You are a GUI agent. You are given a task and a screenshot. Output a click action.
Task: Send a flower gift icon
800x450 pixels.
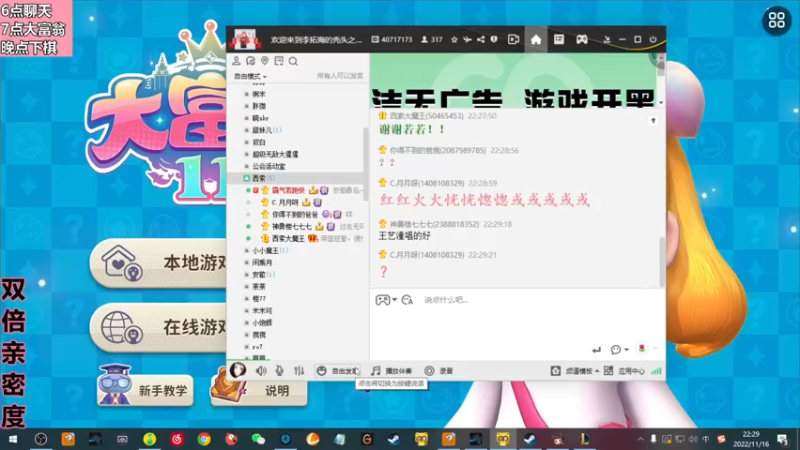pyautogui.click(x=642, y=348)
